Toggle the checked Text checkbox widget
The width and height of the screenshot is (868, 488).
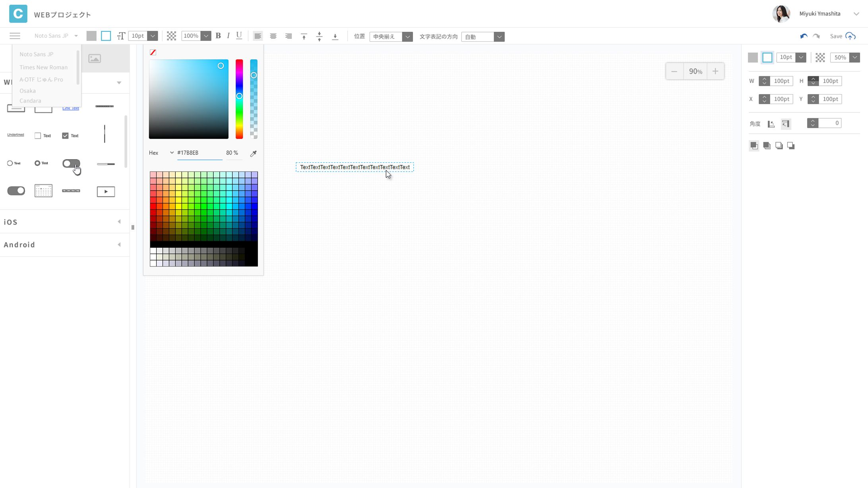[x=65, y=136]
